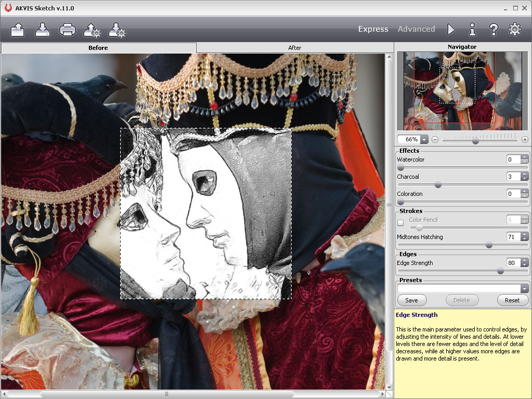Switch to Express mode
This screenshot has height=399, width=532.
[373, 29]
